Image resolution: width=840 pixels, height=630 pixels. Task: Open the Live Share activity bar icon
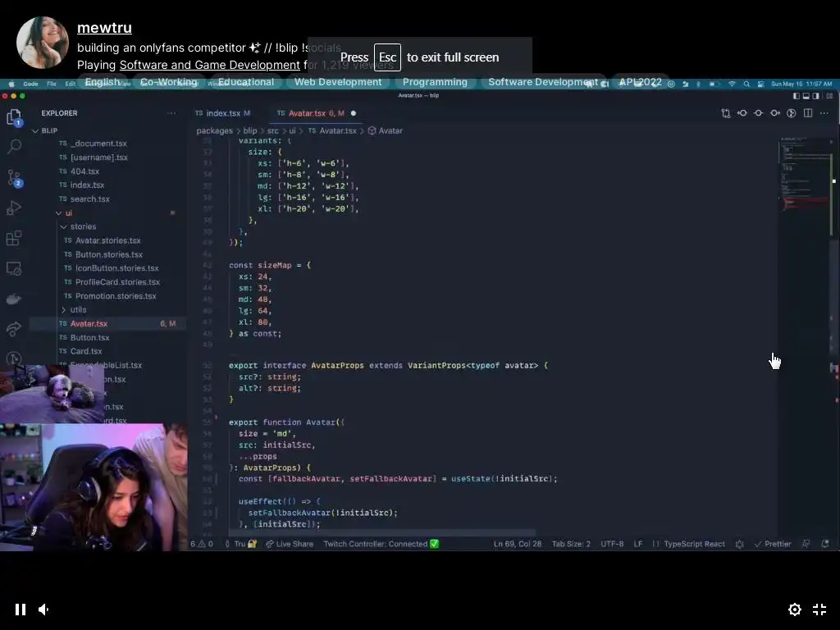pos(14,329)
